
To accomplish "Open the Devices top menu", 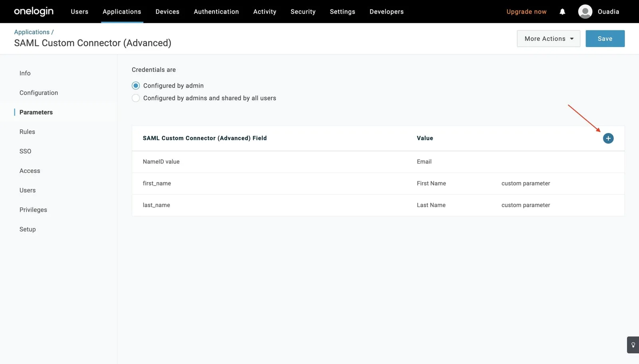I will (167, 12).
